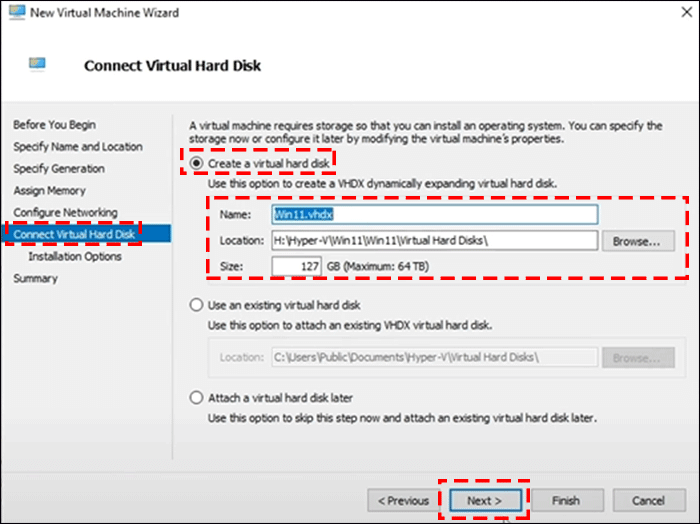
Task: Open the Specify Generation step
Action: 59,169
